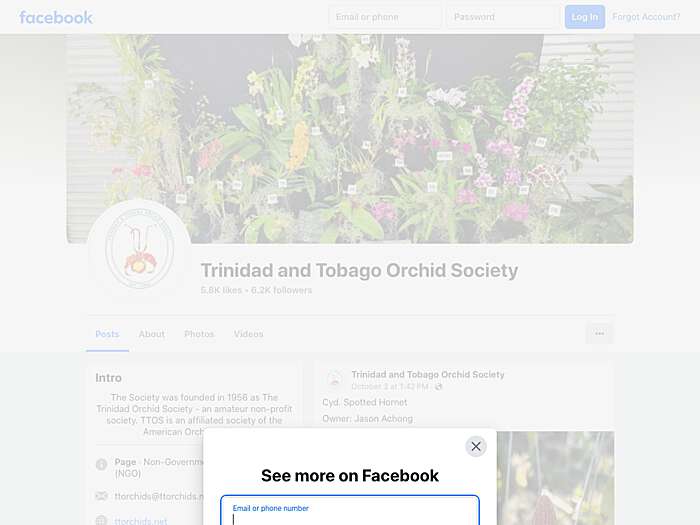This screenshot has height=525, width=700.
Task: Open the three-dots more options menu
Action: 600,333
